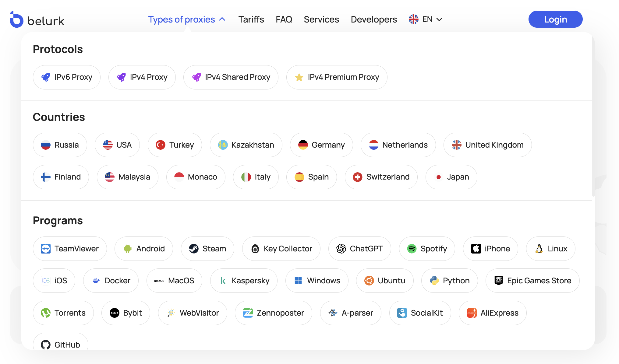Select the A-parser program chip
The width and height of the screenshot is (619, 364).
click(351, 313)
